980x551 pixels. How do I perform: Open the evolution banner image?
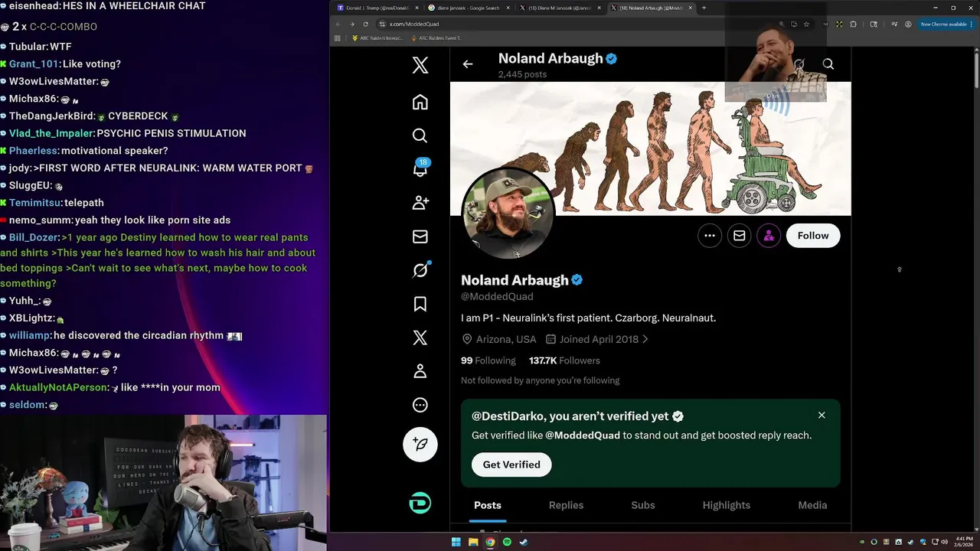tap(650, 148)
